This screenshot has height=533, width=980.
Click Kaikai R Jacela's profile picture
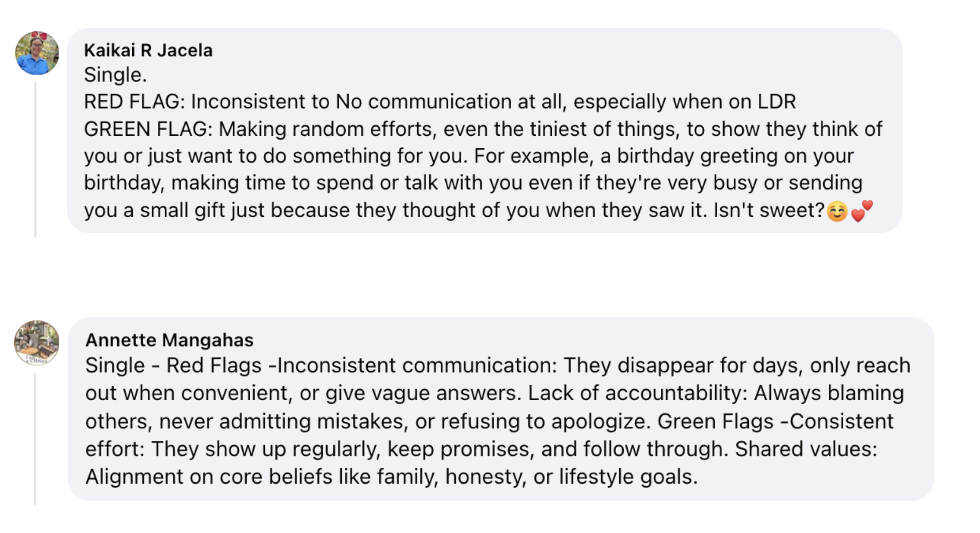tap(37, 53)
